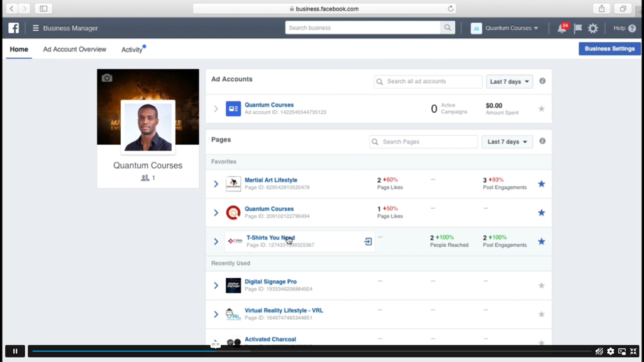This screenshot has width=644, height=362.
Task: Click browser forward arrow
Action: pos(25,8)
